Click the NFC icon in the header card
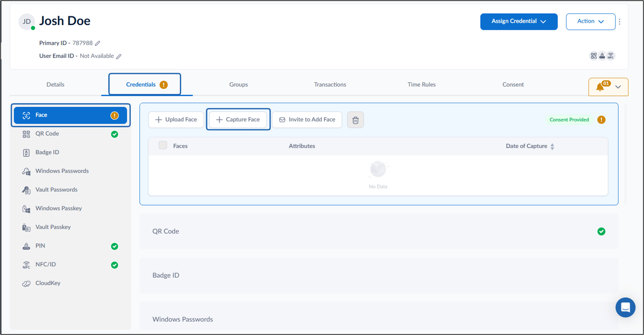 (611, 56)
